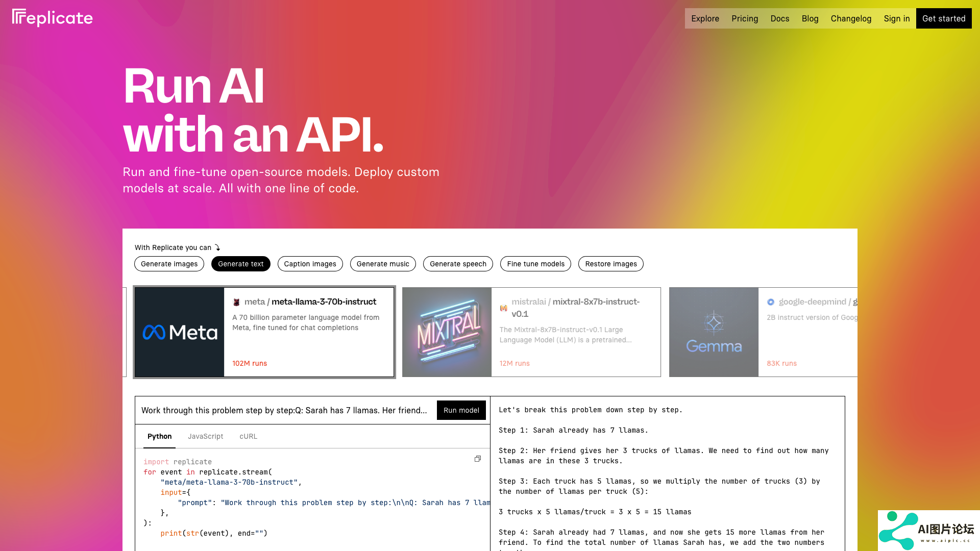Click "Step 1: Sarah already has 7 llamas."

click(573, 430)
